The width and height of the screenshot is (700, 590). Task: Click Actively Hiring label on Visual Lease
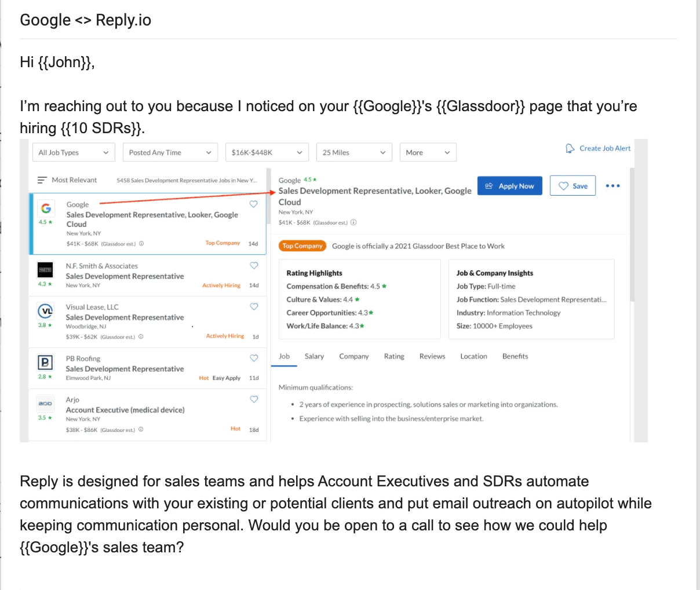point(225,336)
